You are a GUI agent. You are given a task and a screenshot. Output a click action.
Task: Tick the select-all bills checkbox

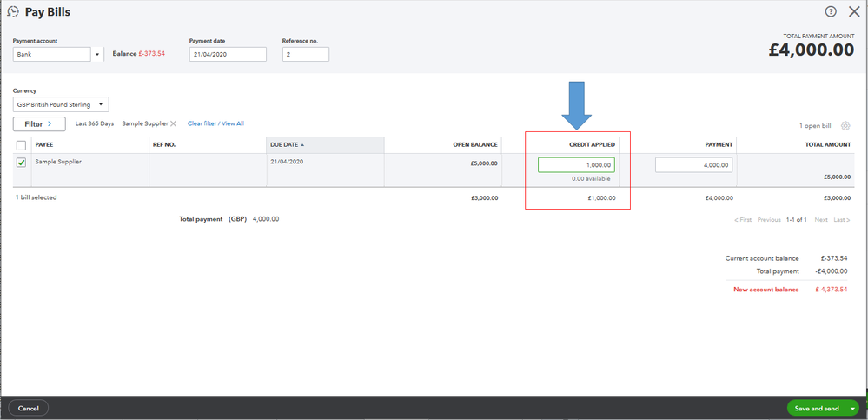coord(21,145)
